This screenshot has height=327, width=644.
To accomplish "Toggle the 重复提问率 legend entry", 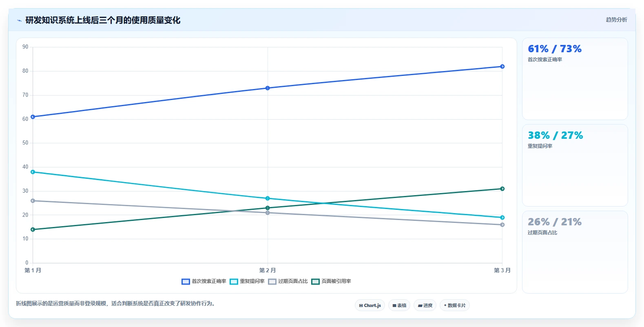I will [247, 281].
